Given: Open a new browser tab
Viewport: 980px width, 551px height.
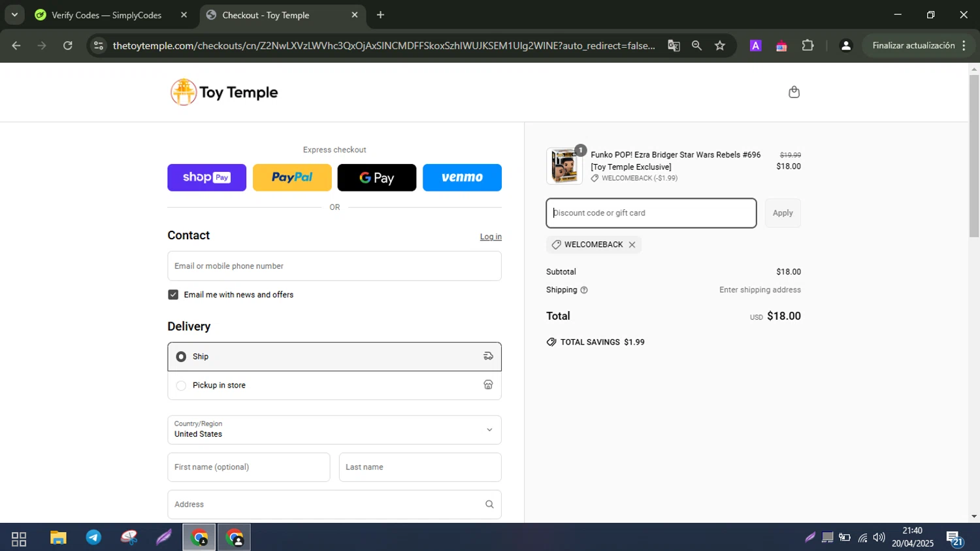Looking at the screenshot, I should coord(380,15).
